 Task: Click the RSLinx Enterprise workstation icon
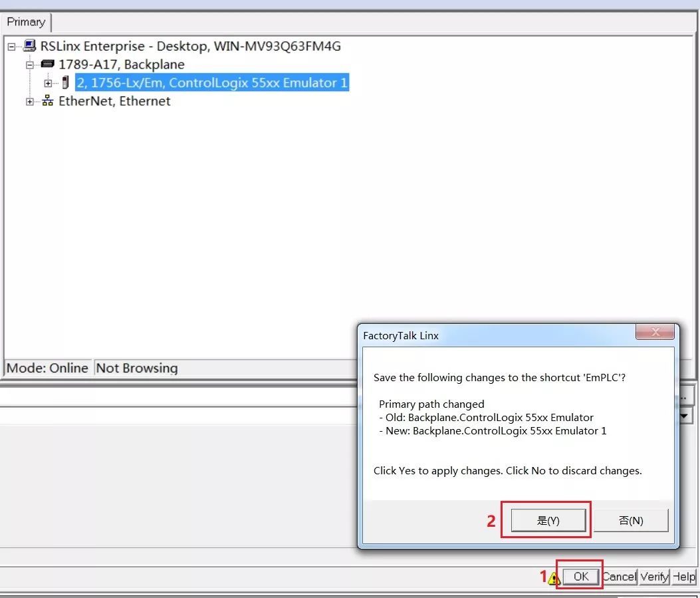pyautogui.click(x=29, y=45)
